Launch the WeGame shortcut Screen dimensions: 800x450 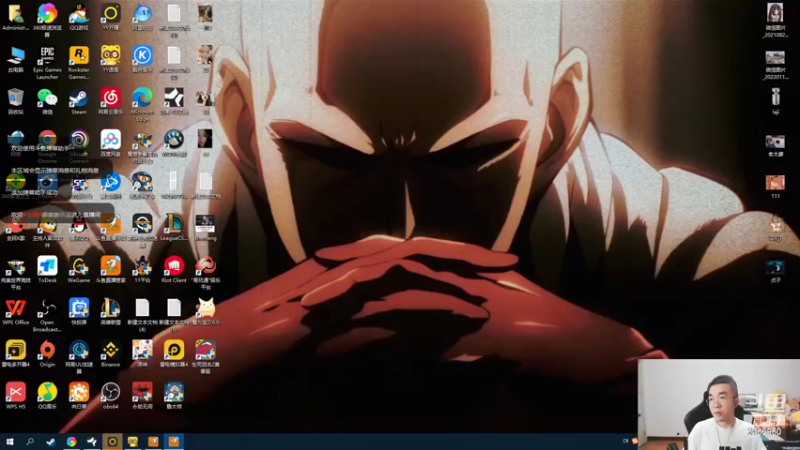79,269
